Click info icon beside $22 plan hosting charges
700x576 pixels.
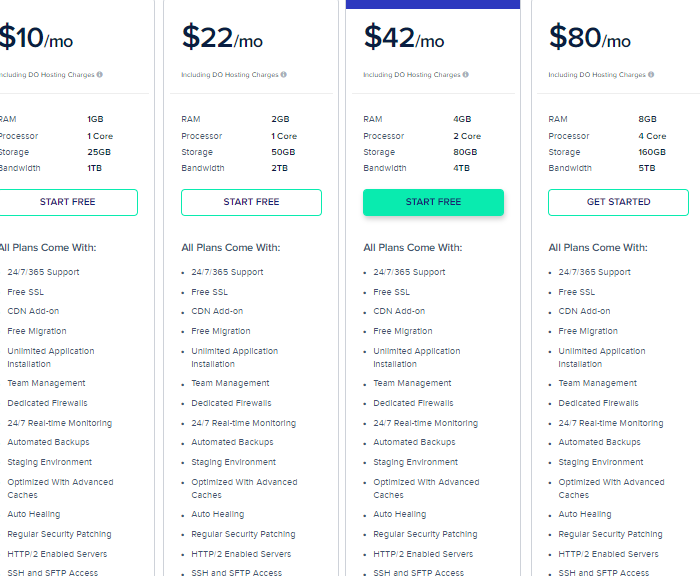coord(283,75)
